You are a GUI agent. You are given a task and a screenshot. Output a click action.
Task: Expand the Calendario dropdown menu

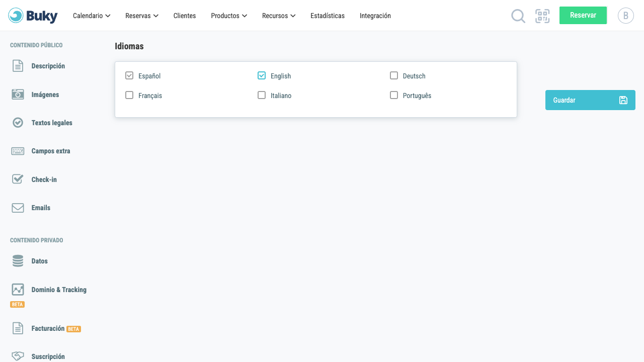(92, 16)
